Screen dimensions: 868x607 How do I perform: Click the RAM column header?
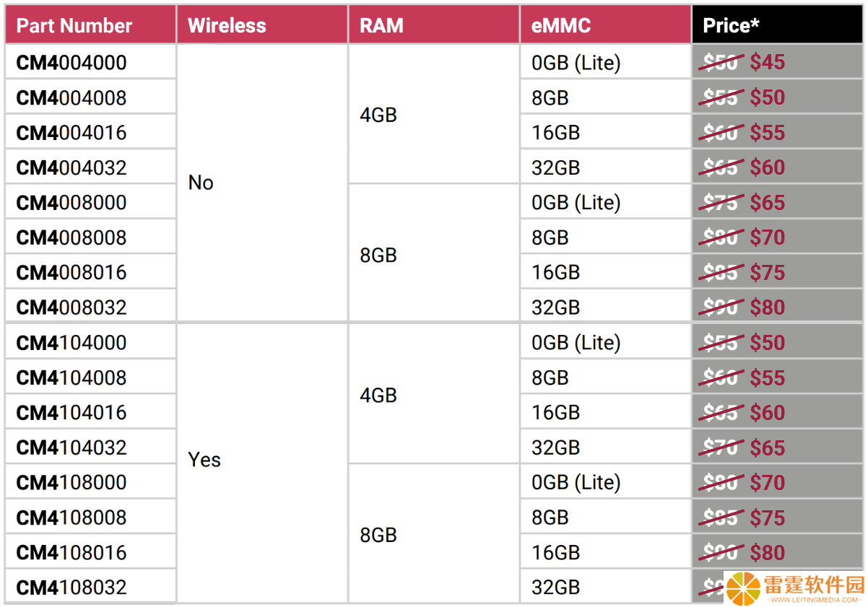click(x=434, y=26)
